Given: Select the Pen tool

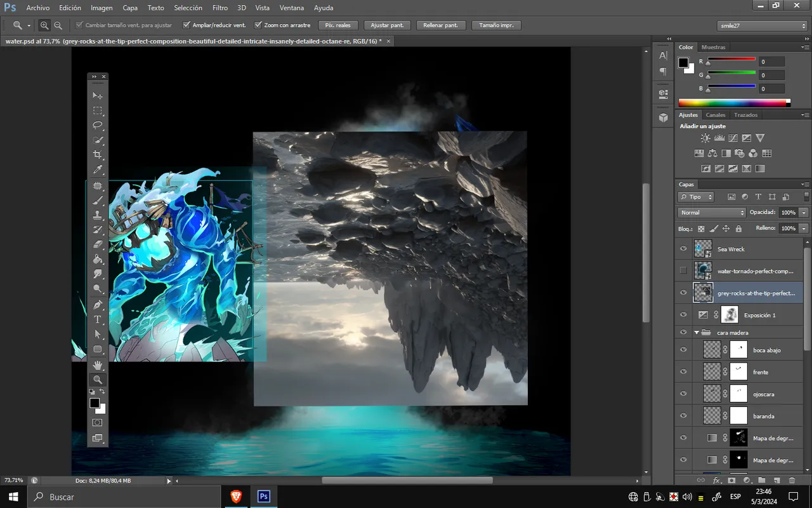Looking at the screenshot, I should (x=98, y=305).
